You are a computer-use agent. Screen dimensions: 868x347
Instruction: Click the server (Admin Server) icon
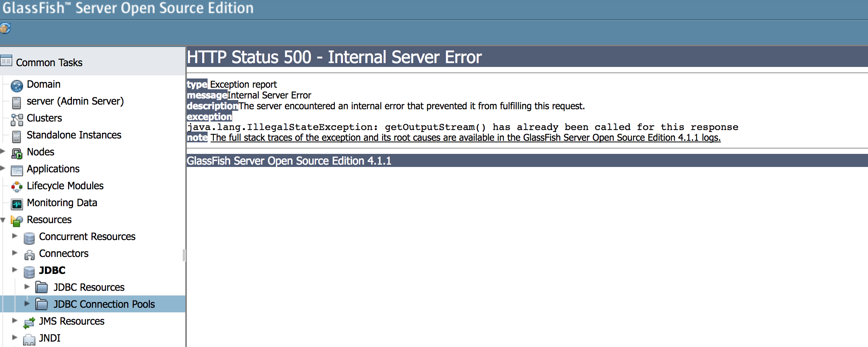coord(17,103)
